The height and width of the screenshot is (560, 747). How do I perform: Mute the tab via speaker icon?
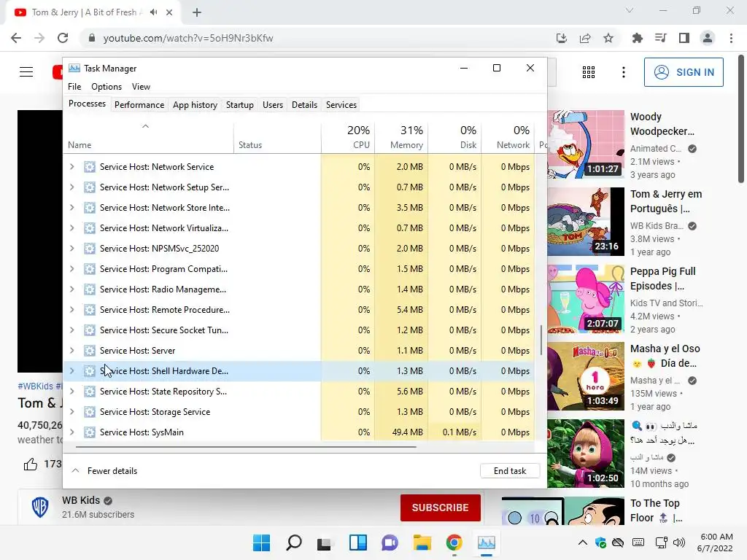click(x=153, y=12)
